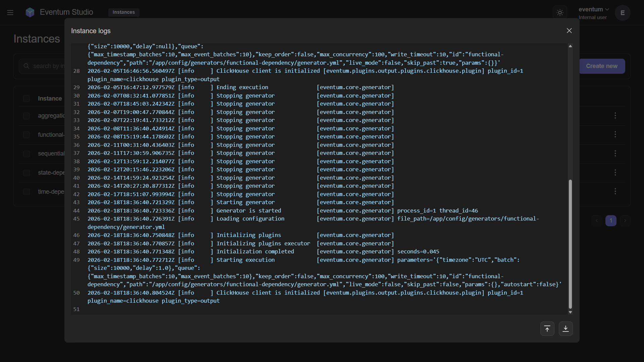Image resolution: width=644 pixels, height=362 pixels.
Task: Click the Eventum Studio cube logo
Action: (x=30, y=12)
